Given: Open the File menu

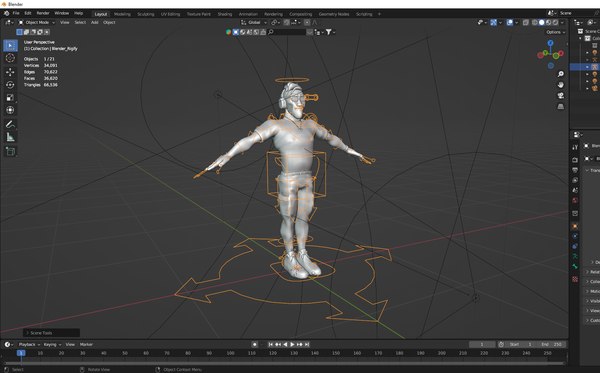Looking at the screenshot, I should click(x=16, y=13).
